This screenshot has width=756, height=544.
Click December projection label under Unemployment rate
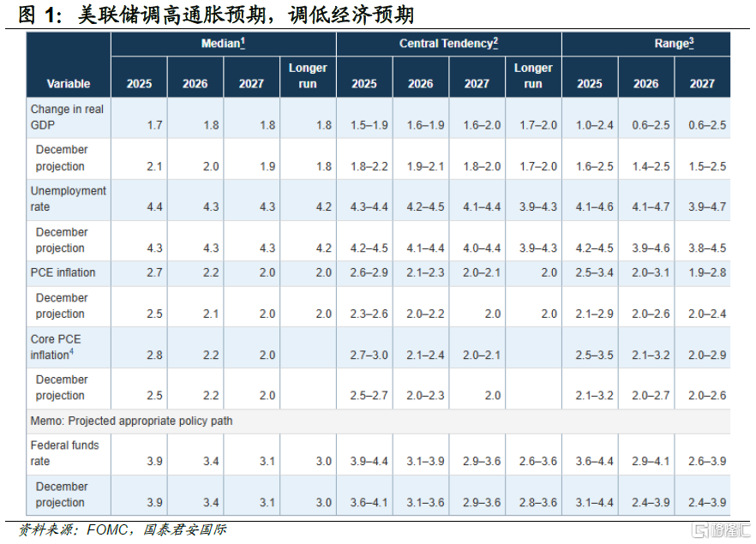(x=62, y=240)
